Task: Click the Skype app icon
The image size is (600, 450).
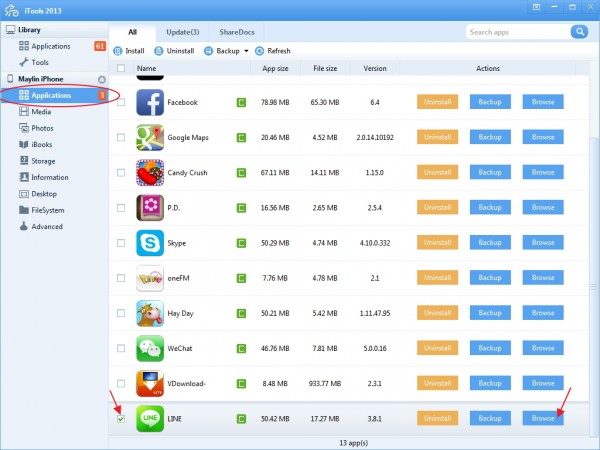Action: click(x=150, y=243)
